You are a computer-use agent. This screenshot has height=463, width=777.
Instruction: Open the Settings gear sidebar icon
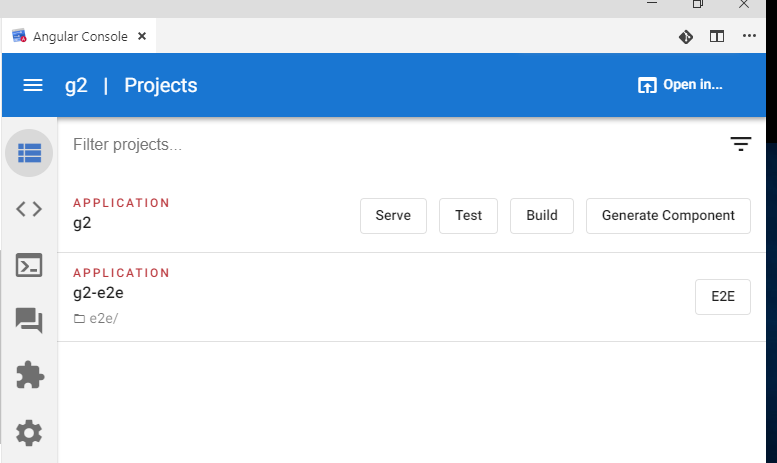pos(29,433)
